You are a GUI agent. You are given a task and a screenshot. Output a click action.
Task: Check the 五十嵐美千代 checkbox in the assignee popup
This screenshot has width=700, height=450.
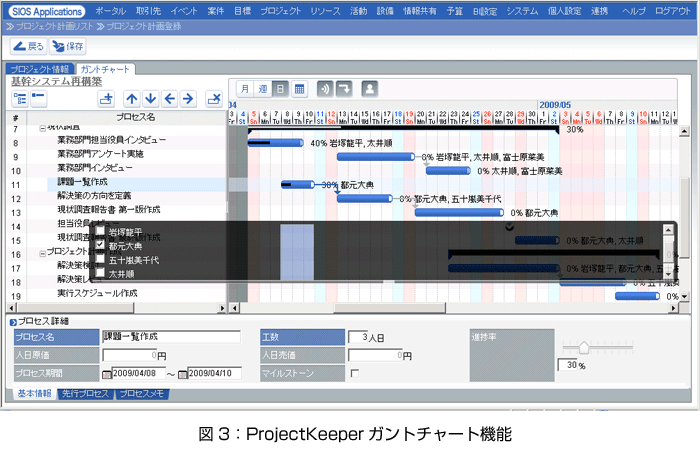pyautogui.click(x=100, y=259)
